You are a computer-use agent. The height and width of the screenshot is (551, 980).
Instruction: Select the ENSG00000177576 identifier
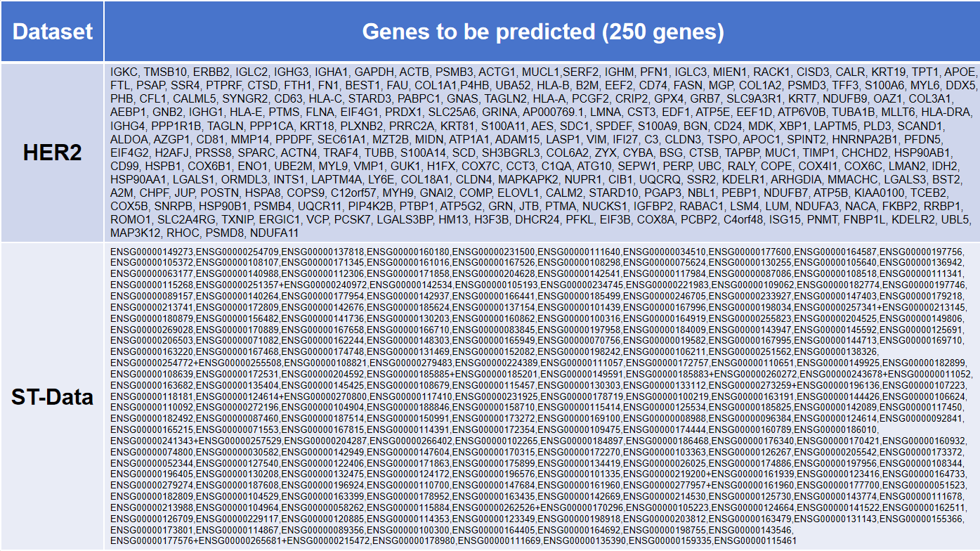pyautogui.click(x=152, y=541)
